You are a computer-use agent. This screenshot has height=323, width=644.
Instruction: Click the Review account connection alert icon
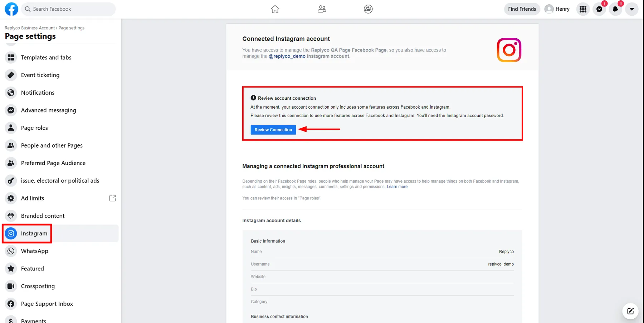tap(253, 98)
